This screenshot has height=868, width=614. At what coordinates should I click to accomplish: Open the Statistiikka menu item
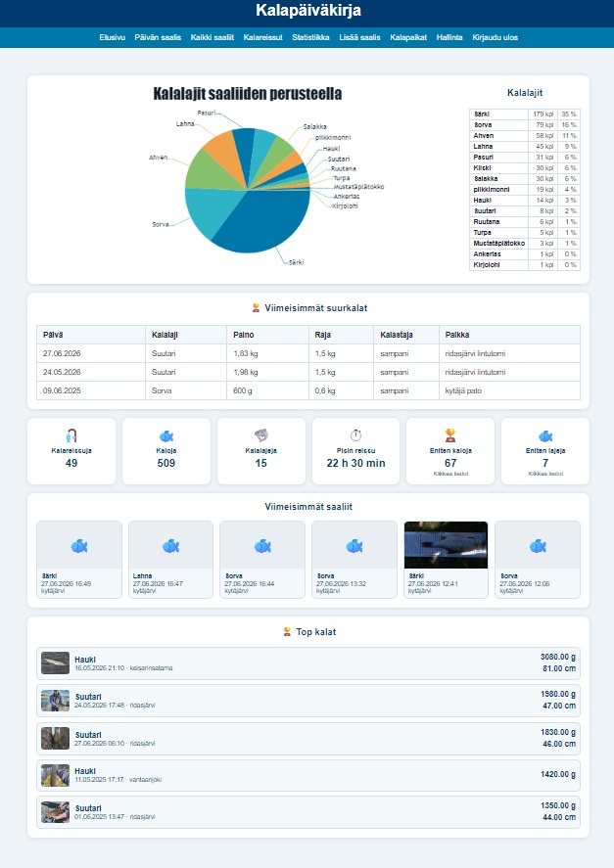click(x=310, y=37)
